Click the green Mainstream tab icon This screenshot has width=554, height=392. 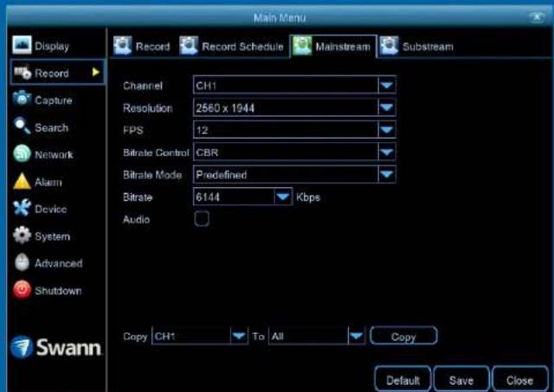click(302, 46)
